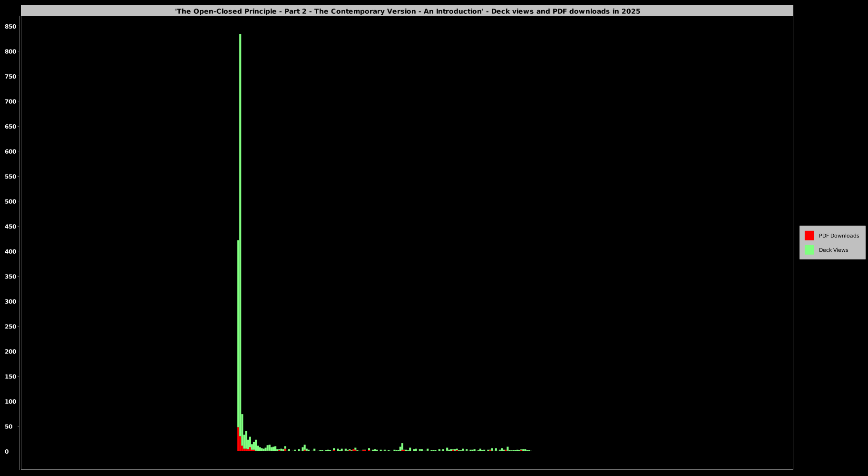Click the green Deck Views legend swatch

(x=809, y=250)
